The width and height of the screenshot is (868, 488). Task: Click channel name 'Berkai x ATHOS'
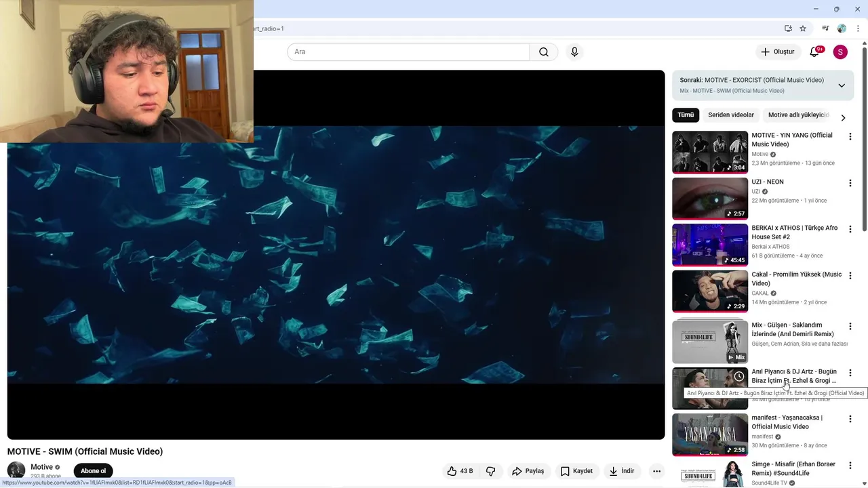pyautogui.click(x=770, y=247)
